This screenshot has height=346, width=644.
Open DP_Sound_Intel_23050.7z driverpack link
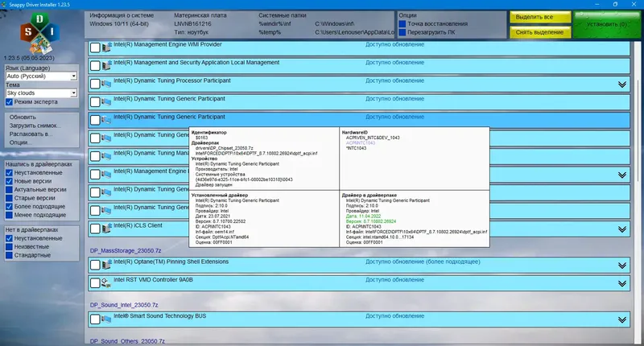tap(124, 305)
